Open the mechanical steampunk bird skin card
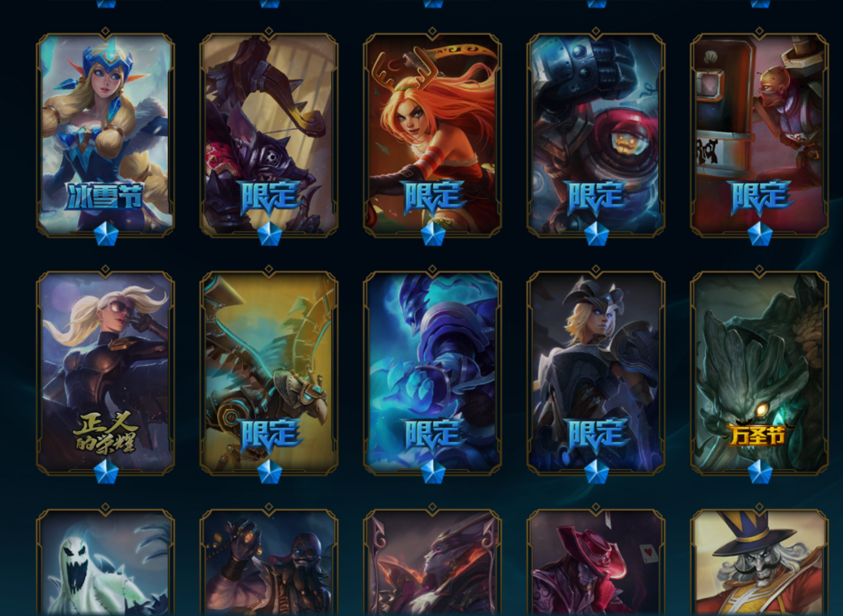The width and height of the screenshot is (843, 616). coord(269,372)
